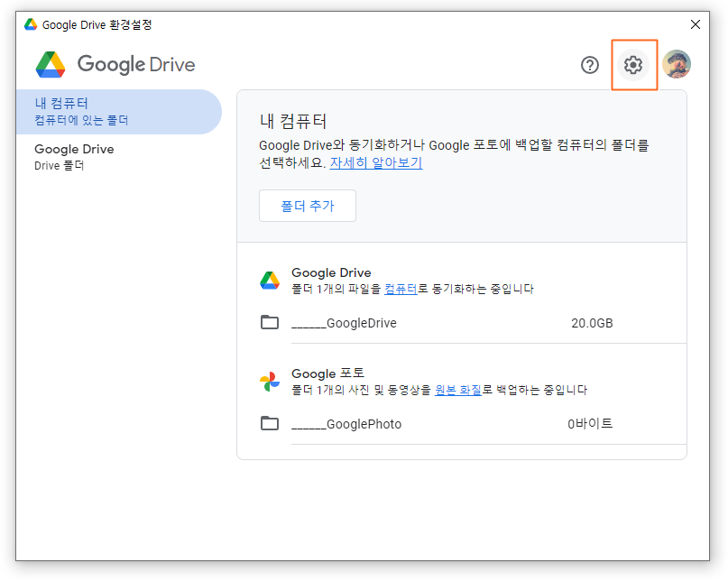Click the Google Drive section triangle icon

pyautogui.click(x=270, y=280)
